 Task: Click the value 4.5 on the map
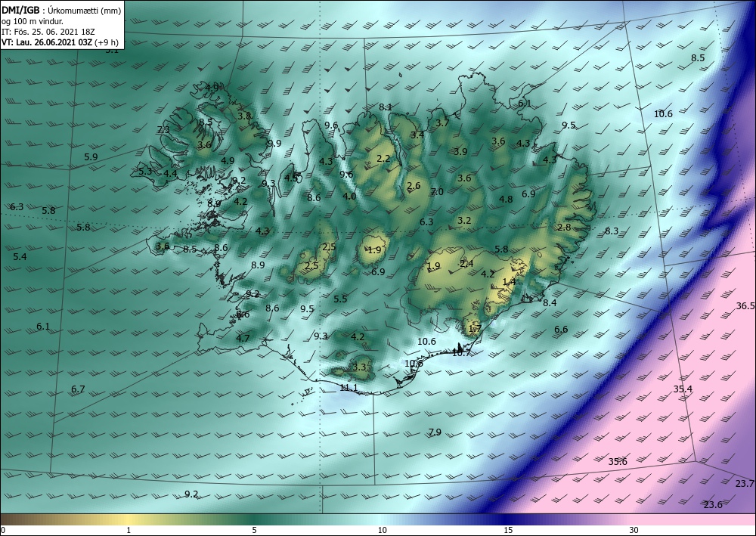coord(291,178)
